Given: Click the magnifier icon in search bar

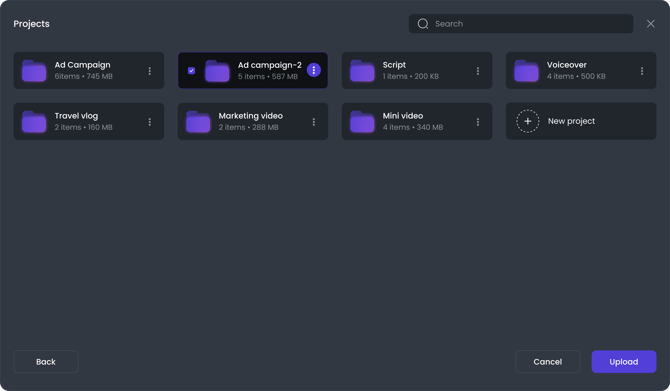Looking at the screenshot, I should tap(423, 24).
